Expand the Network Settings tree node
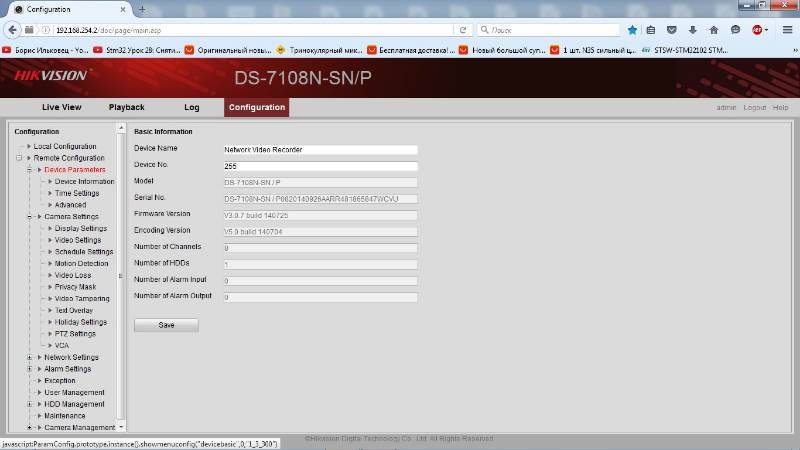Viewport: 800px width, 450px height. point(30,358)
